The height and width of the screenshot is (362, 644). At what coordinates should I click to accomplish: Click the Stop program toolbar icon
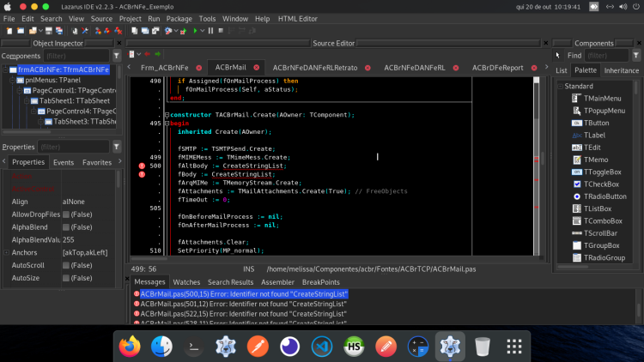pos(221,31)
